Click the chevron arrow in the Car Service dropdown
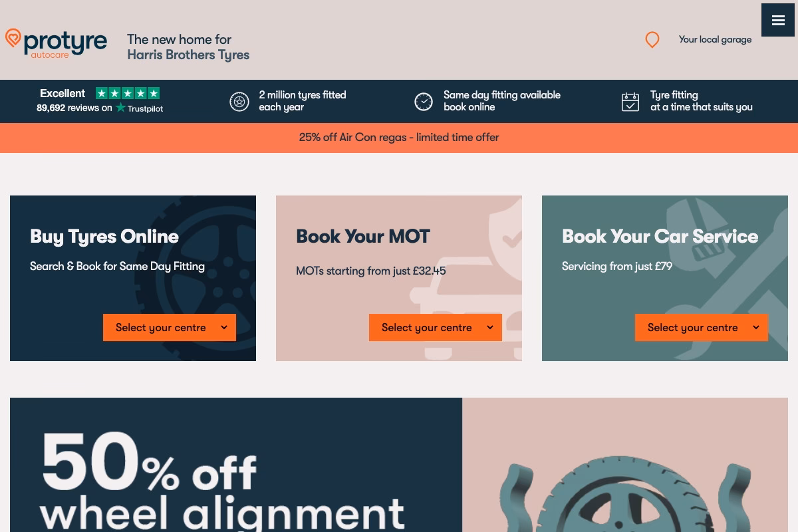This screenshot has width=798, height=532. [x=755, y=327]
